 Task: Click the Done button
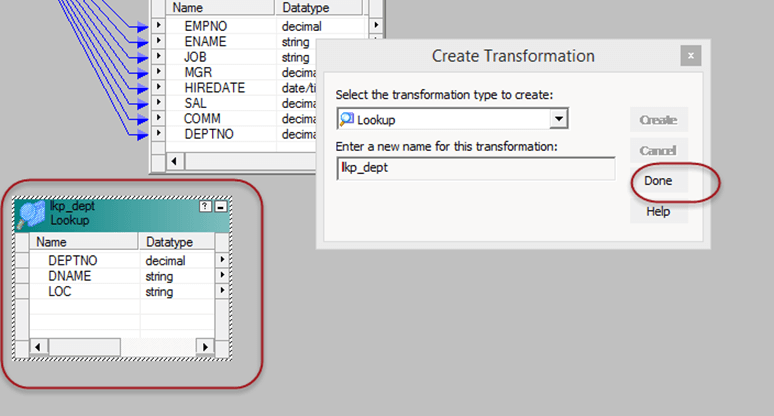(x=658, y=181)
